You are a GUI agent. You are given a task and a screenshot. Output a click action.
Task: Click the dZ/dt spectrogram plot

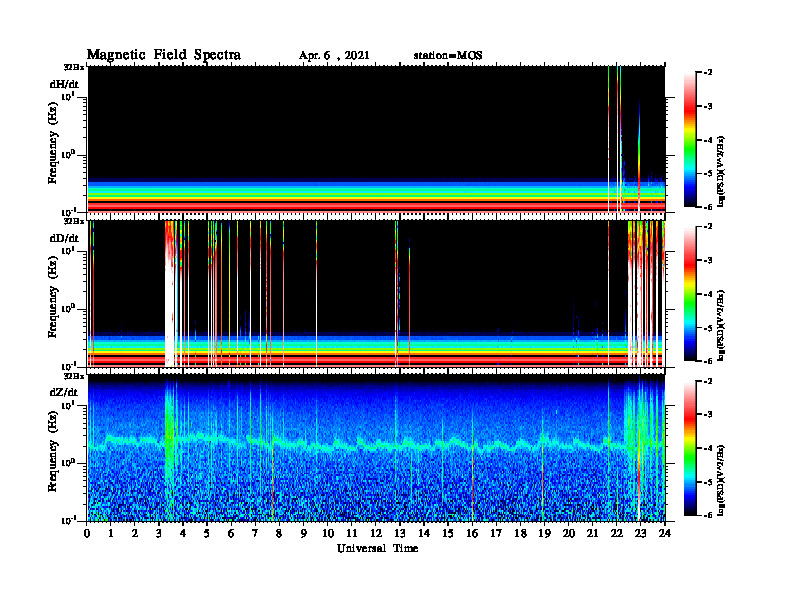point(376,448)
